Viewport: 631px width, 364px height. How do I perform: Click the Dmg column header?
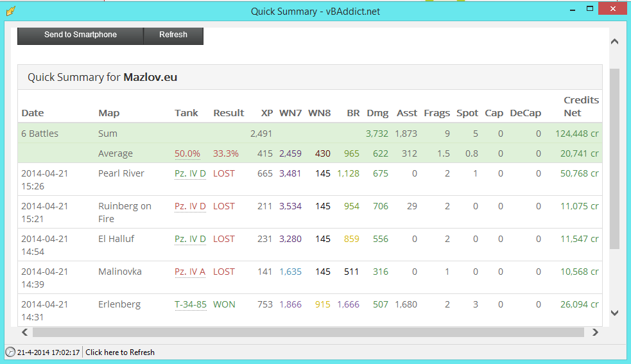click(377, 113)
